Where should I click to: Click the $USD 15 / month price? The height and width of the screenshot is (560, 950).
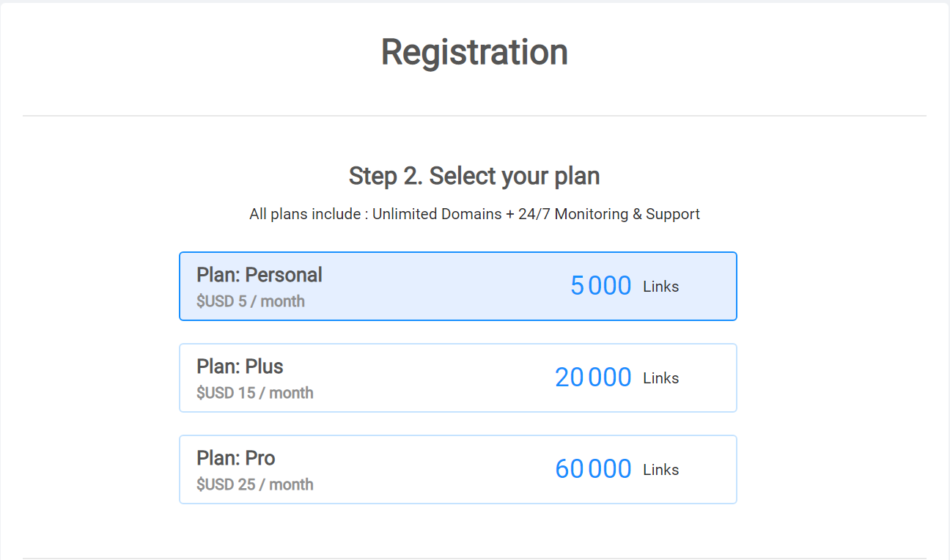click(255, 393)
